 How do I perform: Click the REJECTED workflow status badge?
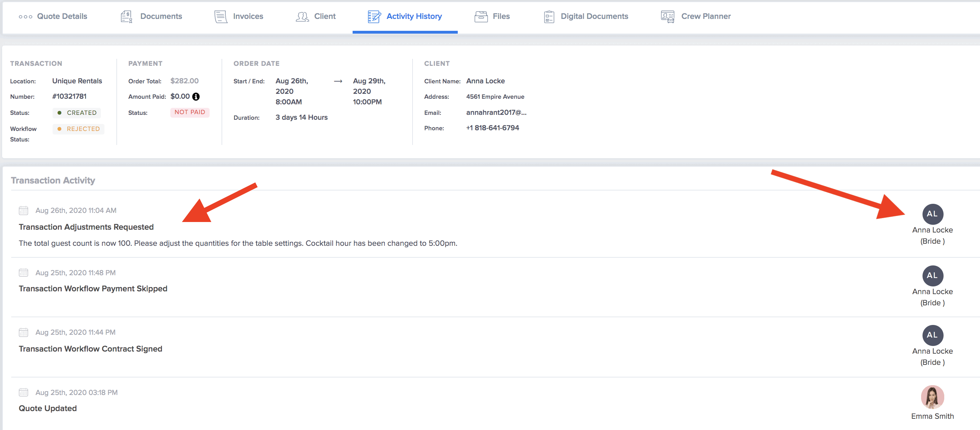click(79, 129)
